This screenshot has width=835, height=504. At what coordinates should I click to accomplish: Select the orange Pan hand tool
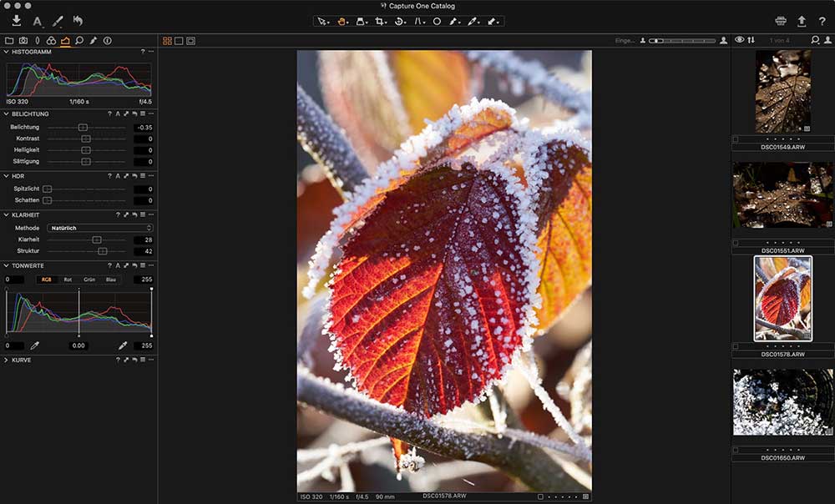tap(342, 22)
